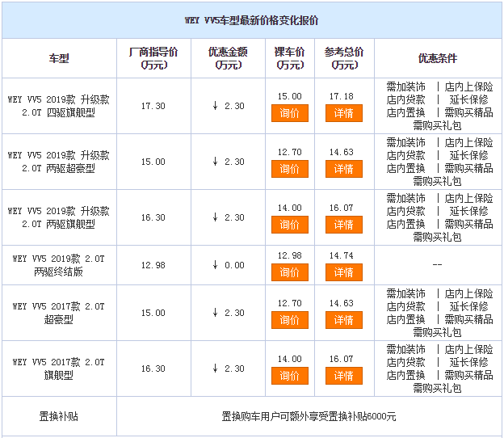This screenshot has width=504, height=438.
Task: Open 详情 for 2017款 2.0T 旗舰型
Action: tap(343, 376)
